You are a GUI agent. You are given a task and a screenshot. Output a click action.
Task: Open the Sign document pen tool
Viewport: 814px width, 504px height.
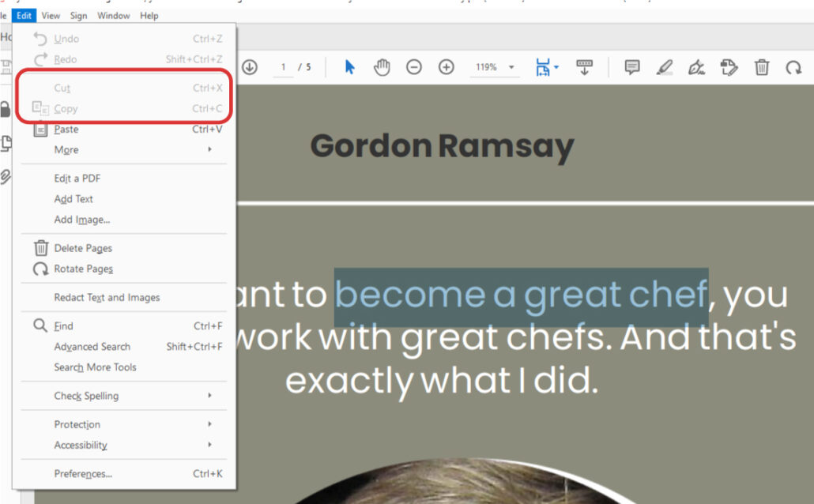[x=696, y=67]
